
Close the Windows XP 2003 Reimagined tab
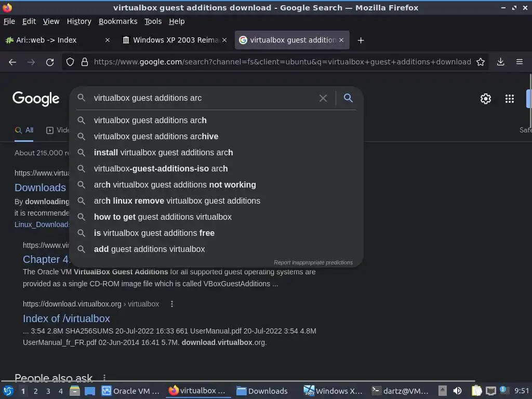pos(224,40)
